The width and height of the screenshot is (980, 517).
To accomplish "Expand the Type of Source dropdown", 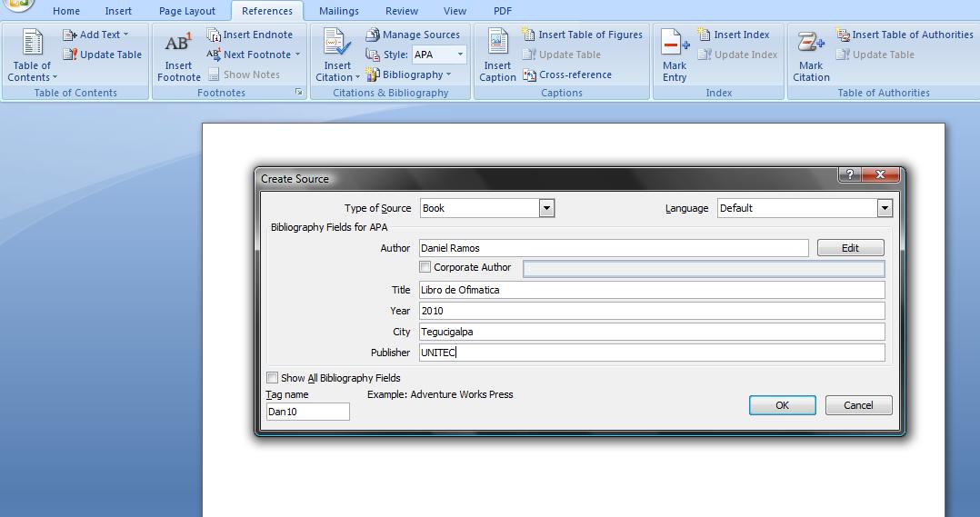I will (546, 208).
